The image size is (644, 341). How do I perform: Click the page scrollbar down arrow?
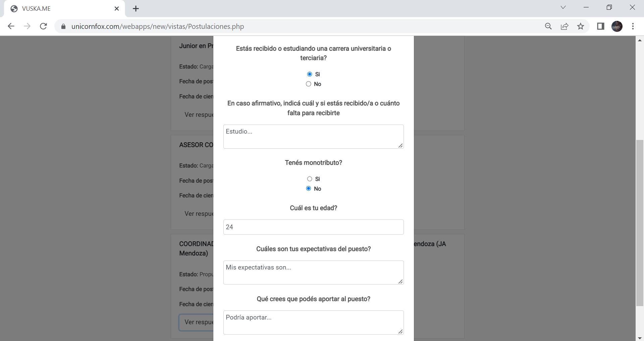tap(640, 338)
